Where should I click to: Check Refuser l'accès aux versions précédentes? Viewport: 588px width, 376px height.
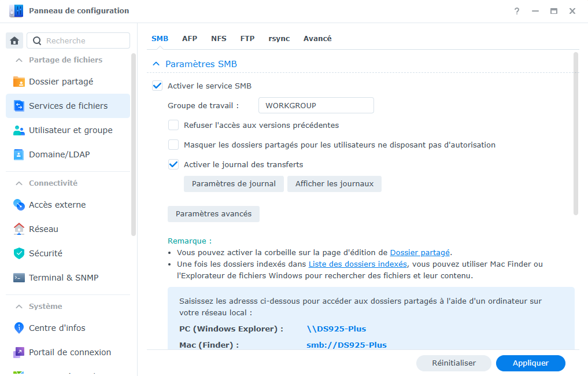[x=173, y=125]
